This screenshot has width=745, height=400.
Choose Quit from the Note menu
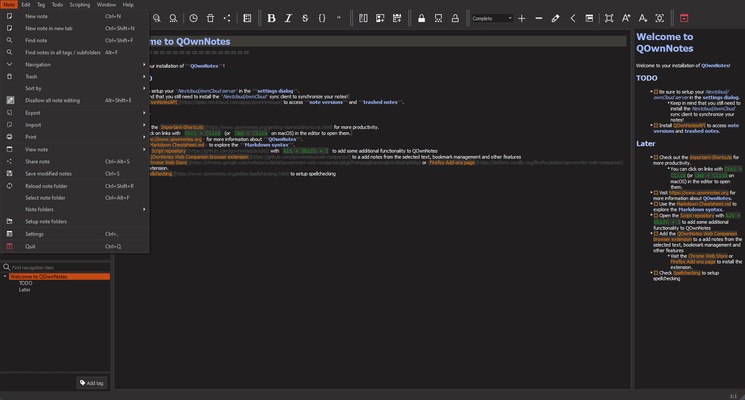[x=75, y=246]
